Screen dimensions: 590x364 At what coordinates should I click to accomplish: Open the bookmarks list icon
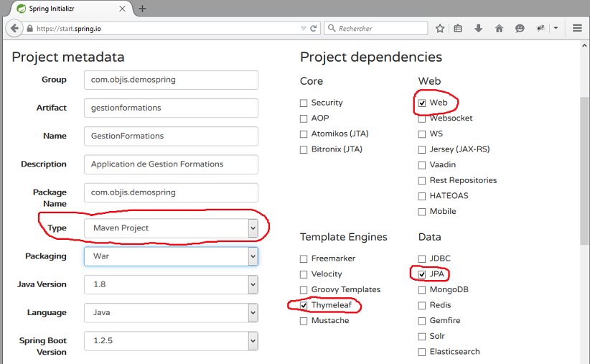[457, 28]
